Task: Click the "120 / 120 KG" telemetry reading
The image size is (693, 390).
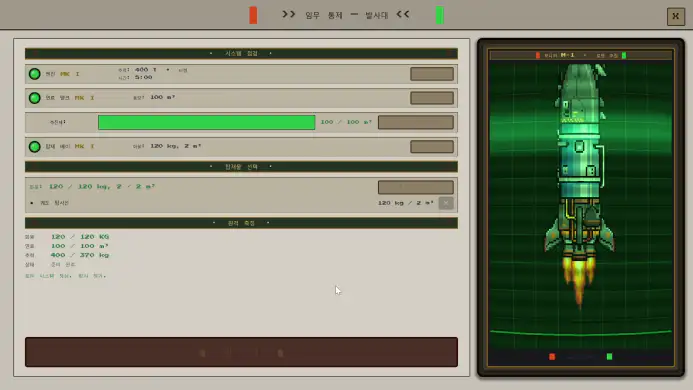Action: point(80,237)
